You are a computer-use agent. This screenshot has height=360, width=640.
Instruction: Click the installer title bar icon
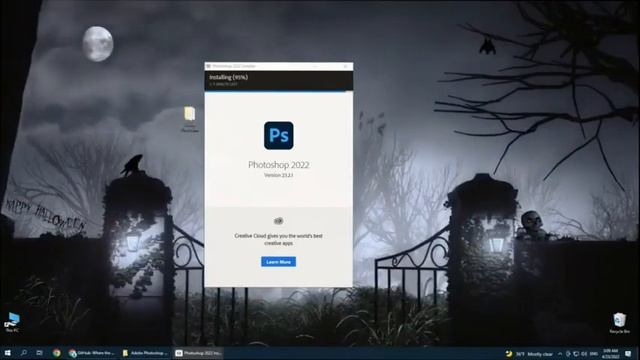point(208,66)
